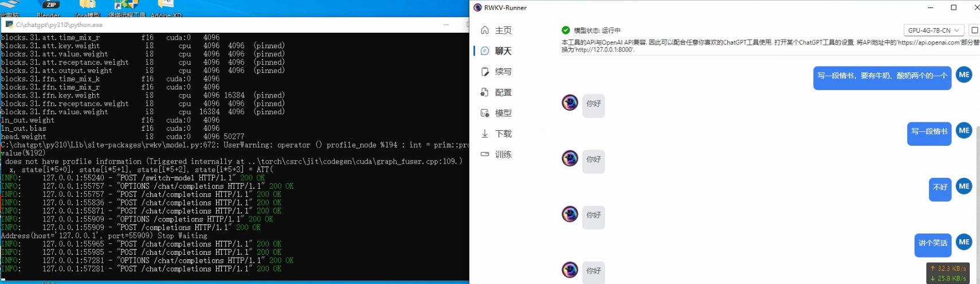Click the blocks.31.ffn.value.weight console row
Image resolution: width=980 pixels, height=284 pixels.
pos(143,112)
